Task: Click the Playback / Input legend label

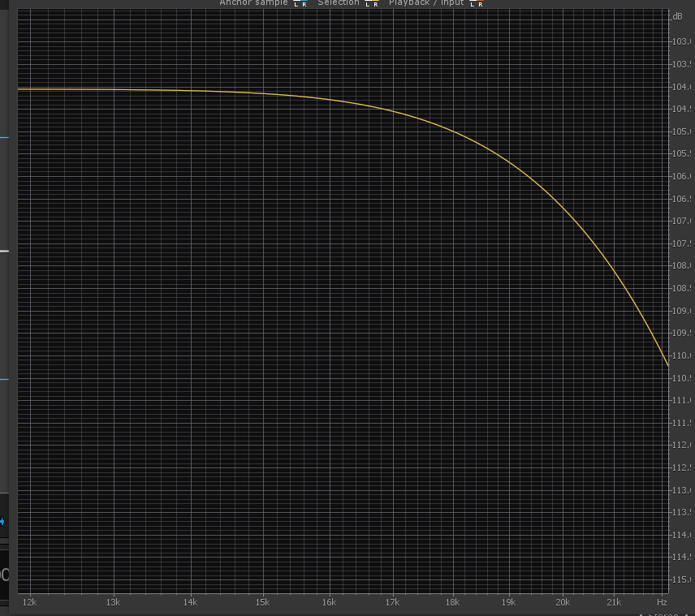Action: point(426,2)
